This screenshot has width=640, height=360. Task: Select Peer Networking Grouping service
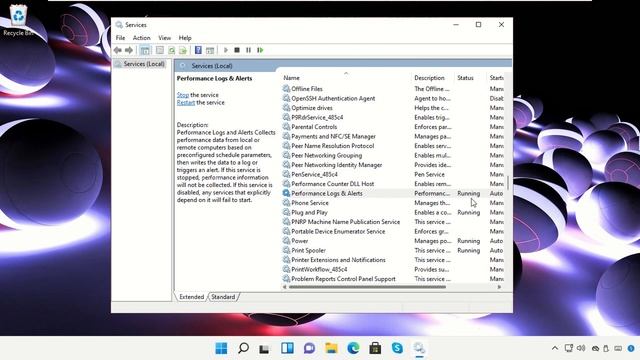point(392,156)
